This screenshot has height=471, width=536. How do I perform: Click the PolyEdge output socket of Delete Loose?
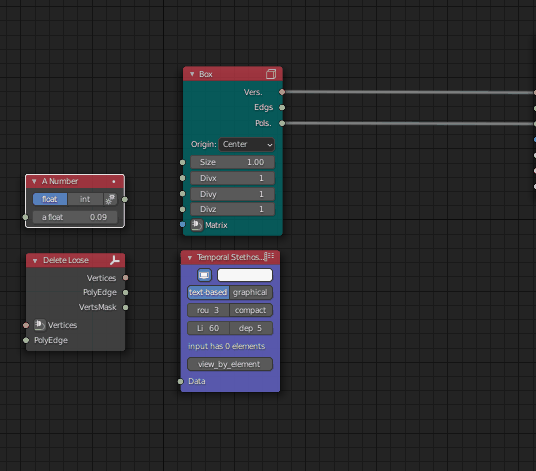(x=125, y=293)
